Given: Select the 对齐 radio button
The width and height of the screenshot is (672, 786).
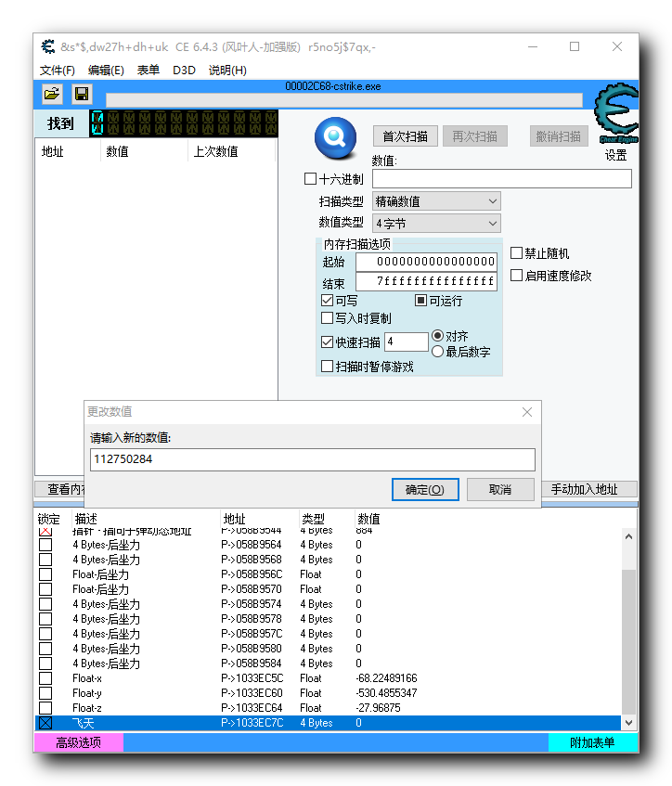Looking at the screenshot, I should tap(437, 335).
